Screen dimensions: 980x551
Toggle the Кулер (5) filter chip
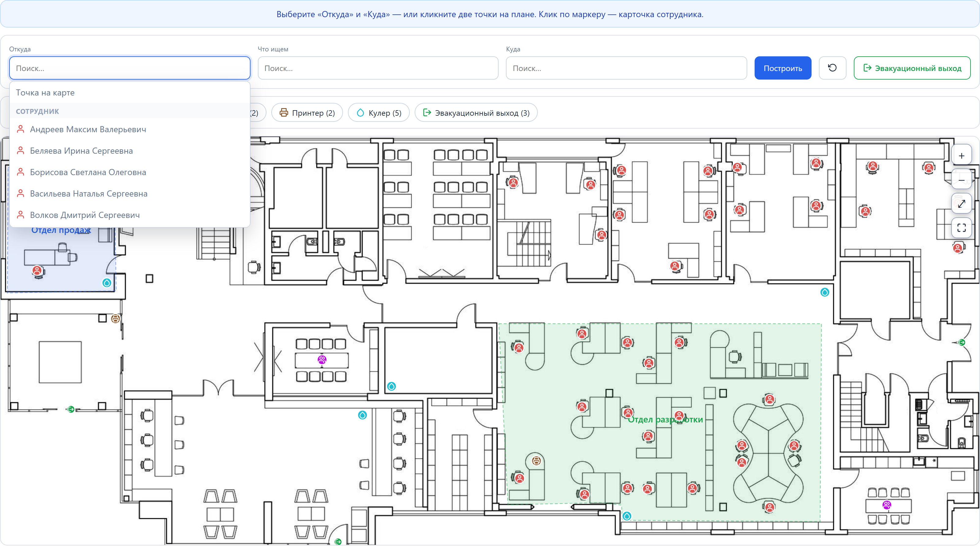point(379,113)
